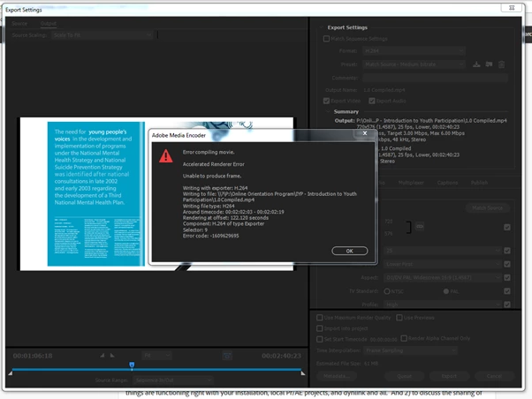Open the Field Order dropdown Lower First
The height and width of the screenshot is (399, 532).
pos(443,264)
